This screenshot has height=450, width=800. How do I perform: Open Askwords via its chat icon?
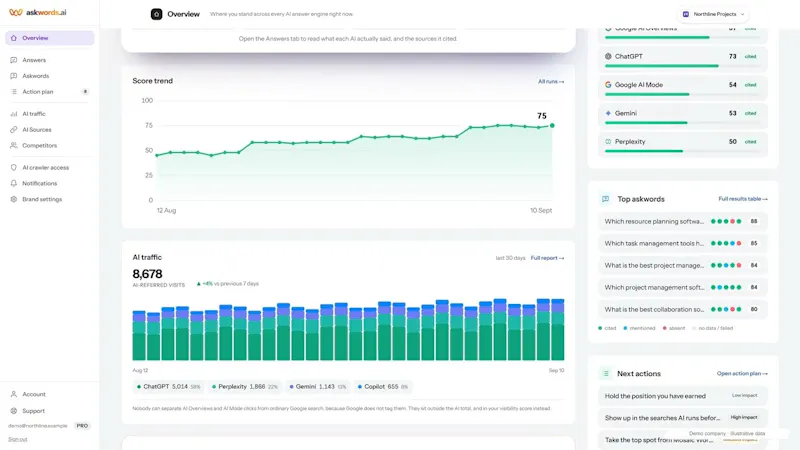pos(14,76)
